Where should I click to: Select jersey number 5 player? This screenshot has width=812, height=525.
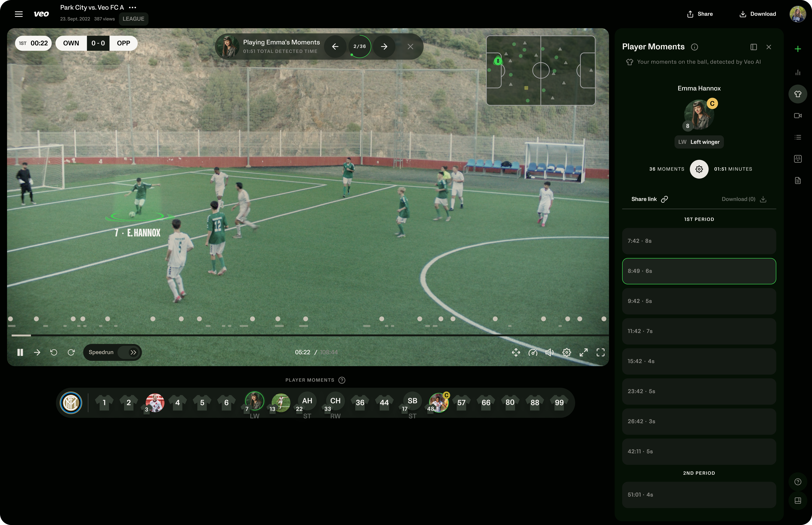pos(202,403)
